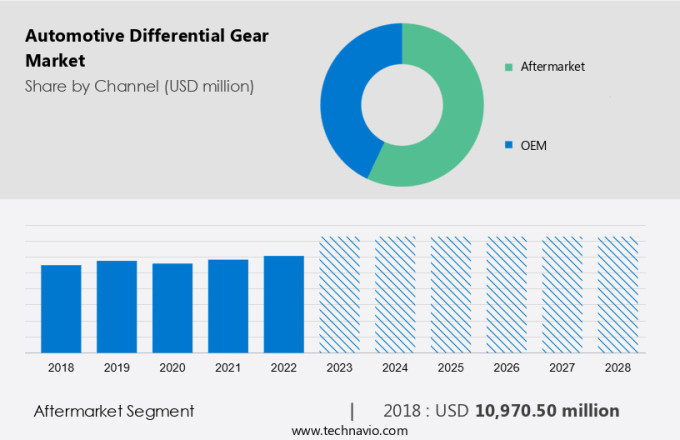Click the 2020 bar in the chart
680x440 pixels.
(172, 308)
